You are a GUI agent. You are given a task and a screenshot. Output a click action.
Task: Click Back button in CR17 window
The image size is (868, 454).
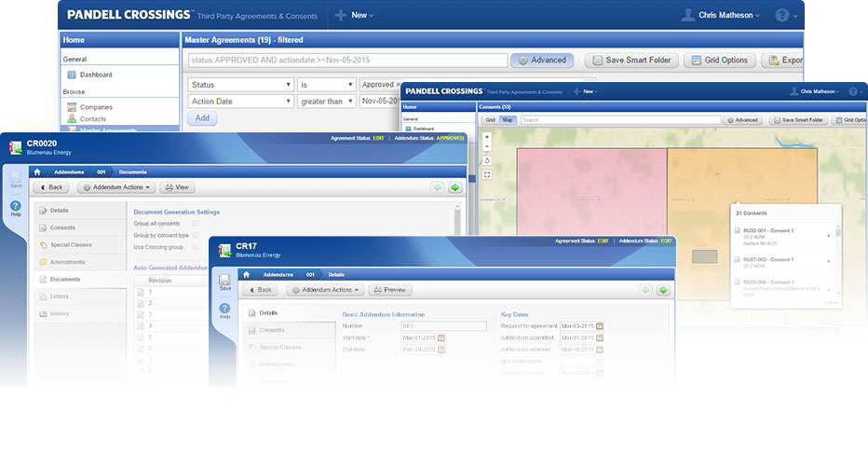pyautogui.click(x=260, y=290)
